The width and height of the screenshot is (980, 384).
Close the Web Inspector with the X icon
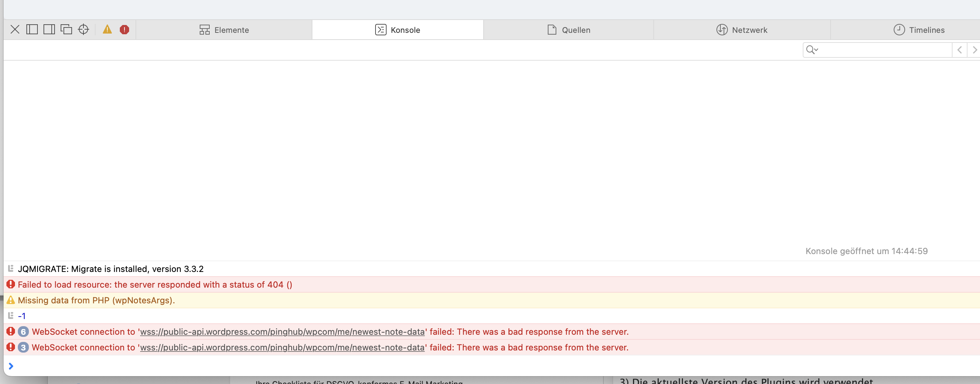pyautogui.click(x=15, y=30)
